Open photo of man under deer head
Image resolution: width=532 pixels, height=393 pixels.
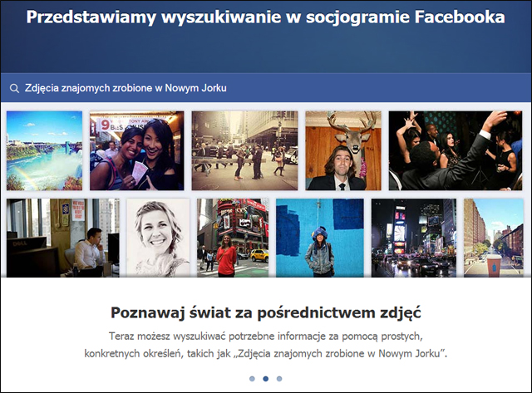[343, 150]
